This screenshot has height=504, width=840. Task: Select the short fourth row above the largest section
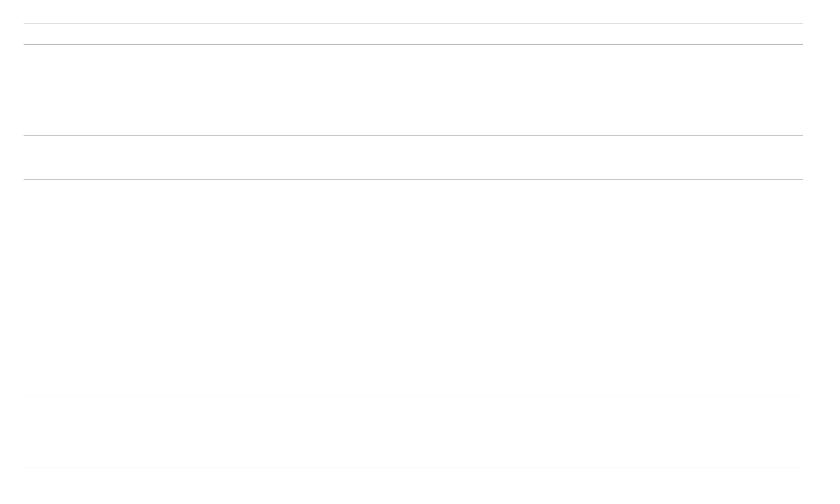[x=413, y=196]
